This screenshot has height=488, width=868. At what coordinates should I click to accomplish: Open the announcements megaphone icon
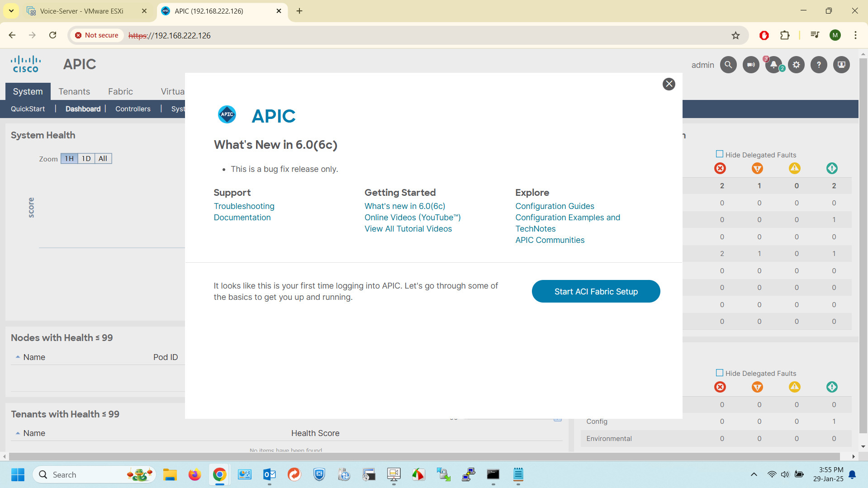[x=750, y=65]
